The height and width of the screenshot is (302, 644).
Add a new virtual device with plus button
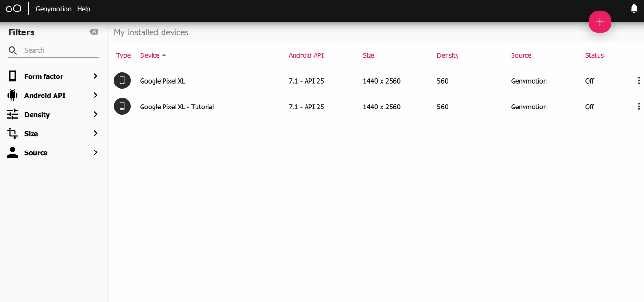point(600,22)
